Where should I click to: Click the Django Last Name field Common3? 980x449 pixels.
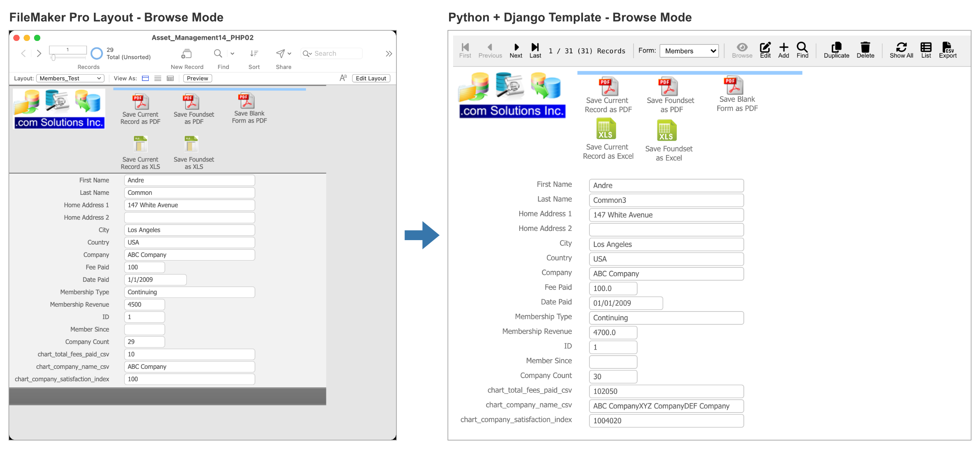pyautogui.click(x=666, y=200)
